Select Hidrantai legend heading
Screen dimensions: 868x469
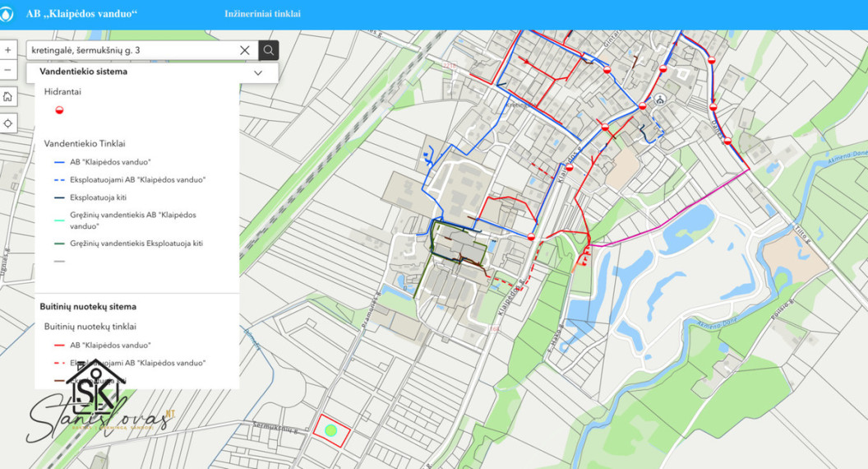(62, 92)
